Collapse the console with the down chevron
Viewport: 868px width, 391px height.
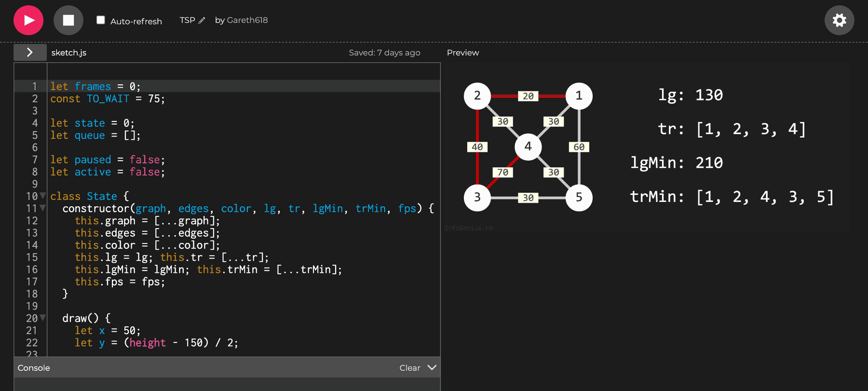(x=432, y=367)
